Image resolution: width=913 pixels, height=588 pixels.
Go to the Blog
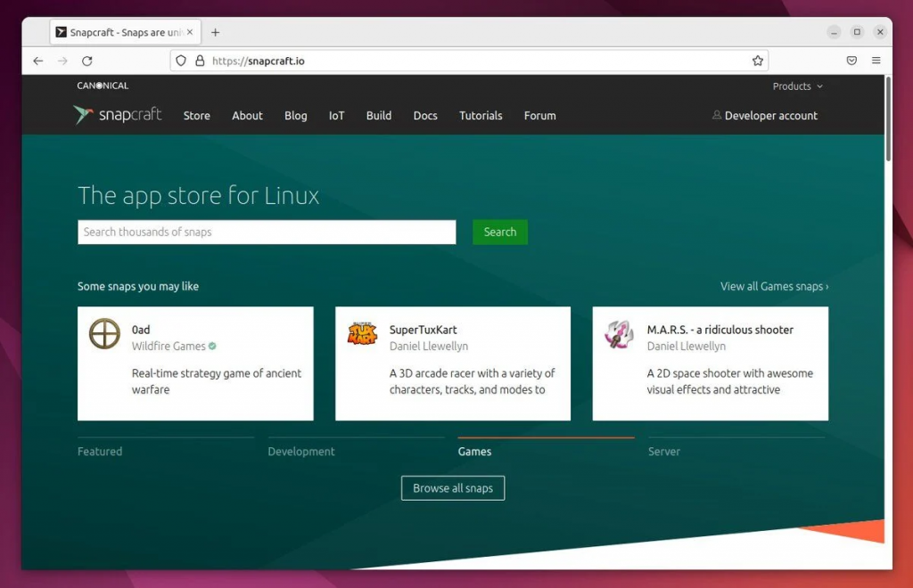(x=296, y=116)
